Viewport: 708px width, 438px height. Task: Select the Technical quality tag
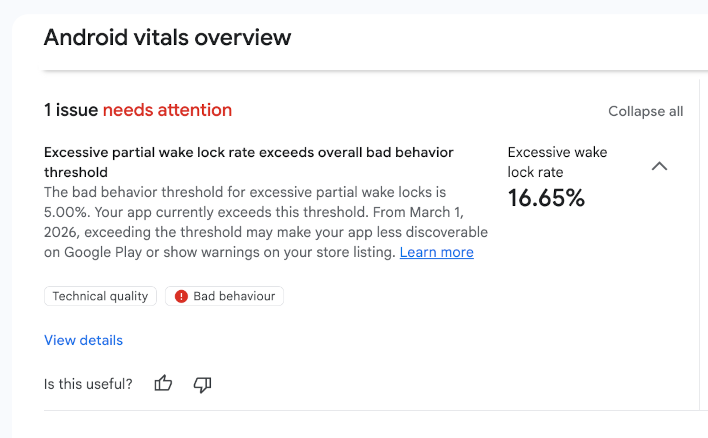100,296
